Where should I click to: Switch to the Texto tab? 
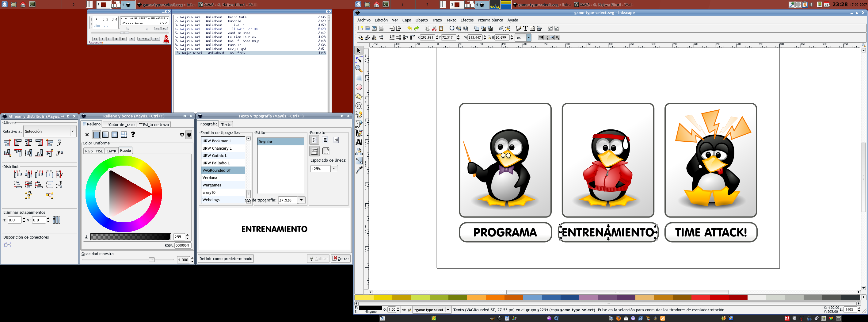[x=226, y=125]
